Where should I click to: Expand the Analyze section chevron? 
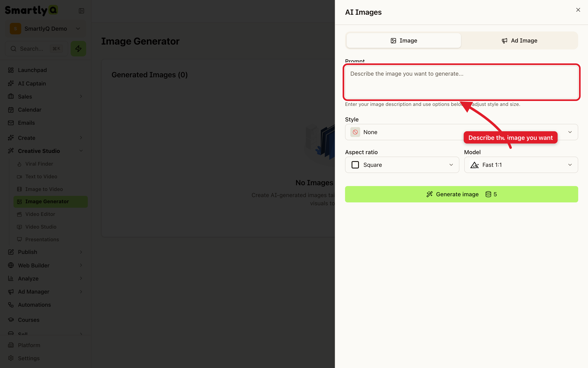tap(81, 278)
